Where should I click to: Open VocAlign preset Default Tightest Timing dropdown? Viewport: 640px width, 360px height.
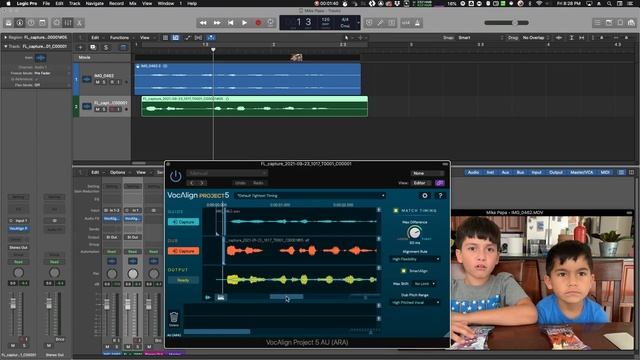click(310, 196)
